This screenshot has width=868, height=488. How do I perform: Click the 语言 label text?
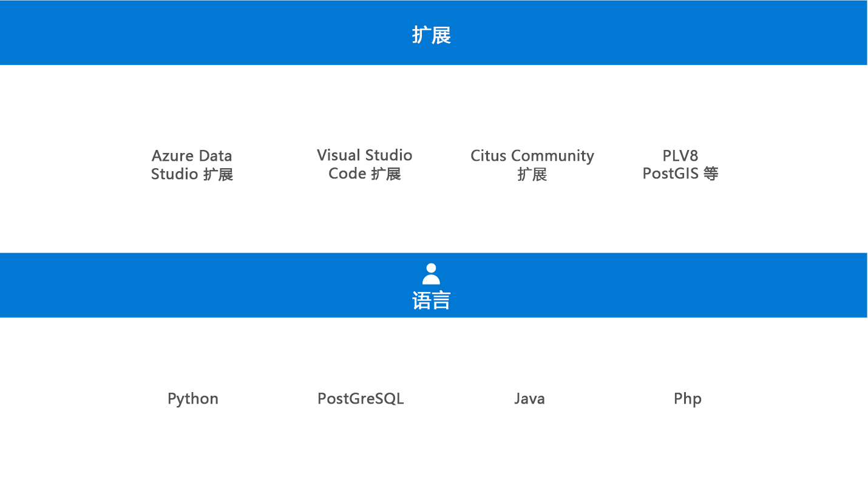click(x=432, y=300)
